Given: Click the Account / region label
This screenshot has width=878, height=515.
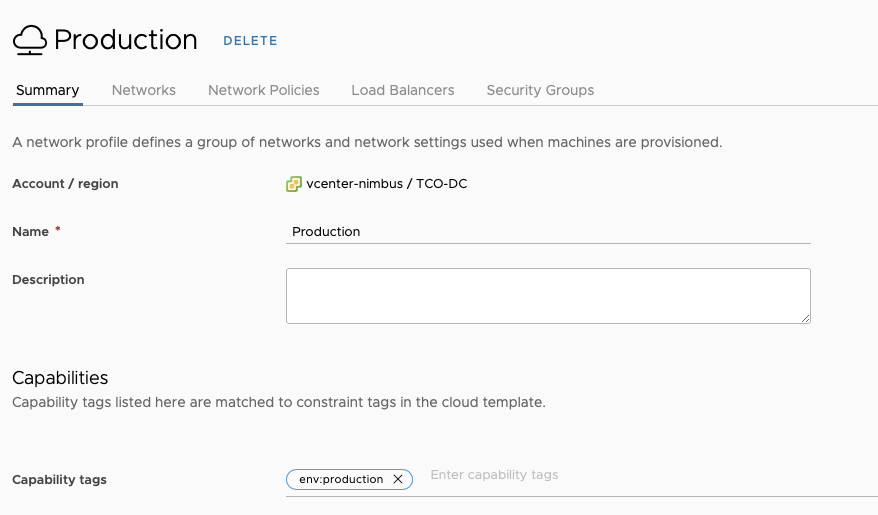Looking at the screenshot, I should 65,184.
